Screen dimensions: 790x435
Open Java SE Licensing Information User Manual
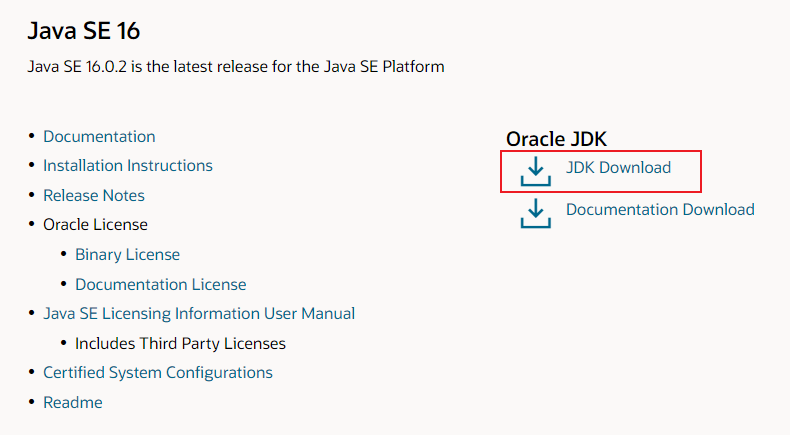pyautogui.click(x=199, y=313)
